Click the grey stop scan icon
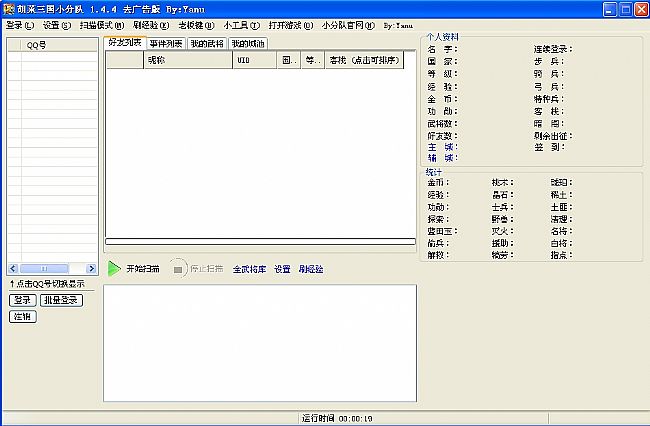 pos(178,269)
